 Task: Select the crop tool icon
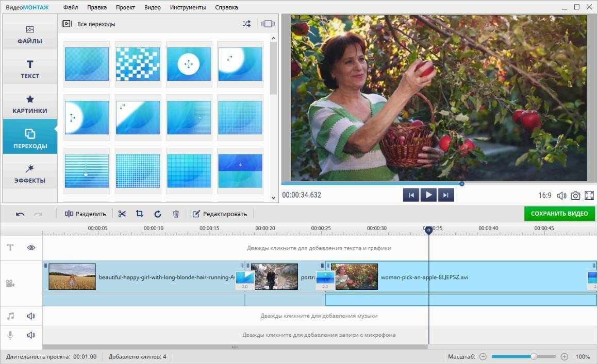(x=140, y=214)
